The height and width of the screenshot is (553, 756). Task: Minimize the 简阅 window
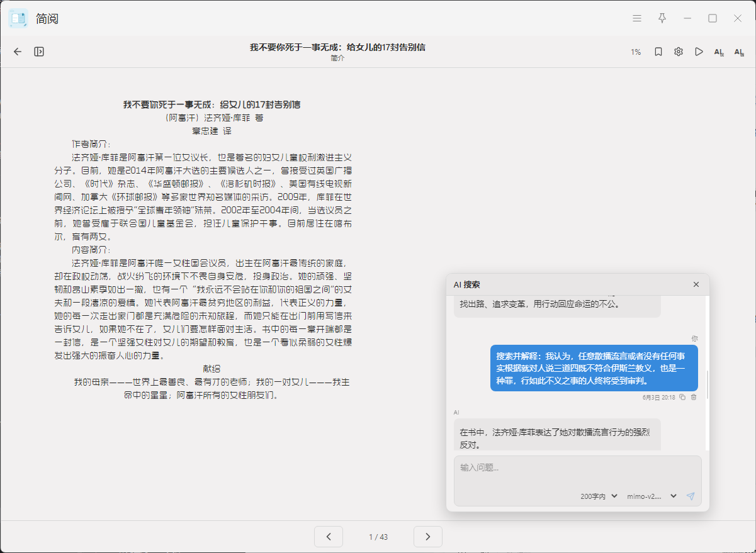pos(687,18)
